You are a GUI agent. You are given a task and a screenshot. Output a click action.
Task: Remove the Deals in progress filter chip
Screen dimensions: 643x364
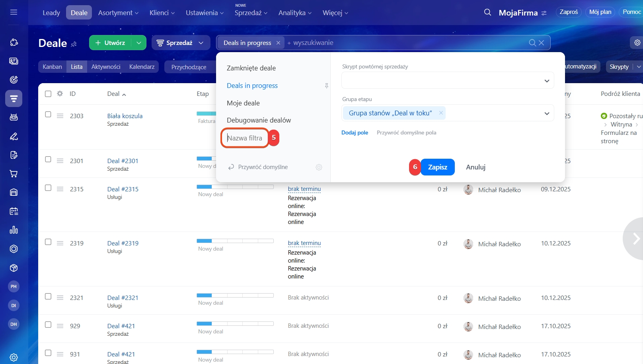(278, 43)
